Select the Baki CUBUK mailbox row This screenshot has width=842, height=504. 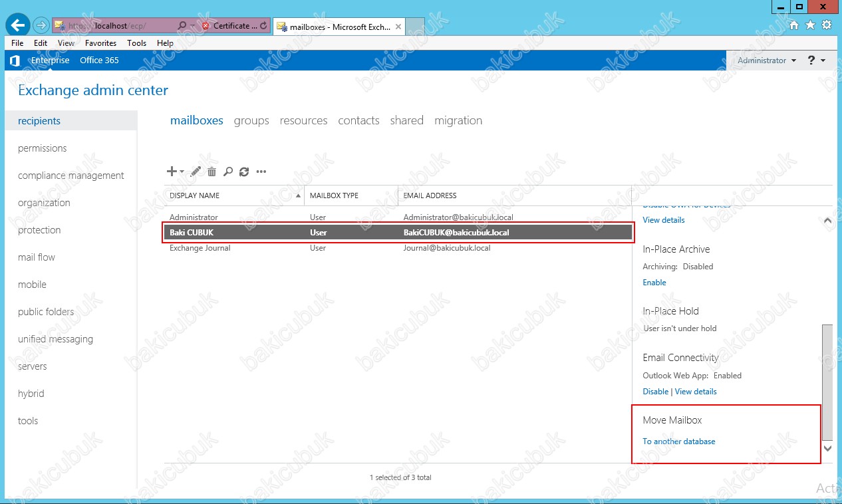pos(398,233)
